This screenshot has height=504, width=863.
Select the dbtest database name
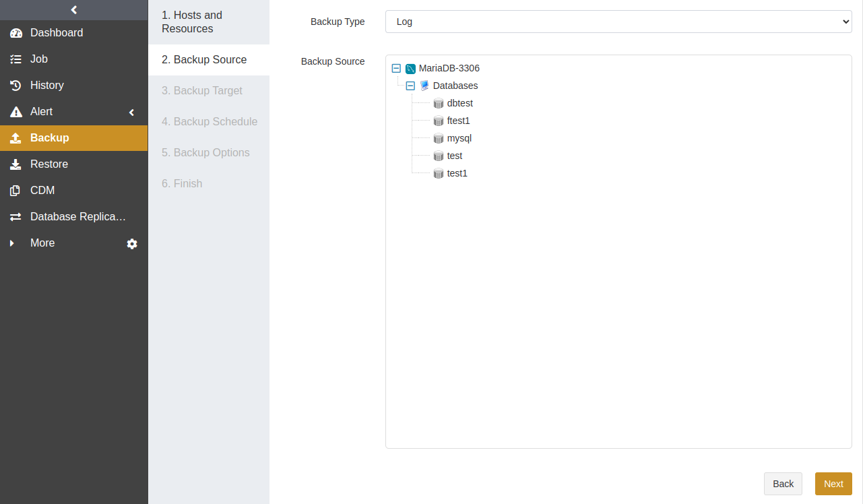click(x=460, y=103)
